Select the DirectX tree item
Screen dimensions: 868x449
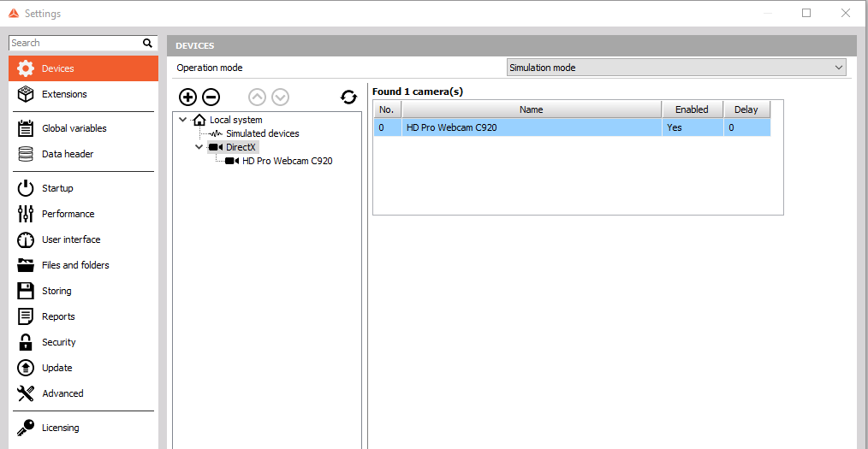241,147
